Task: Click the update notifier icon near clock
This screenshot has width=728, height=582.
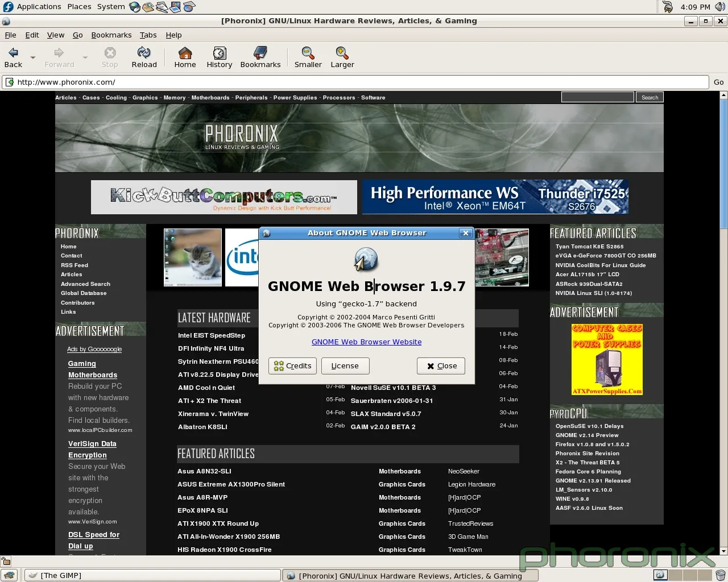Action: click(668, 7)
